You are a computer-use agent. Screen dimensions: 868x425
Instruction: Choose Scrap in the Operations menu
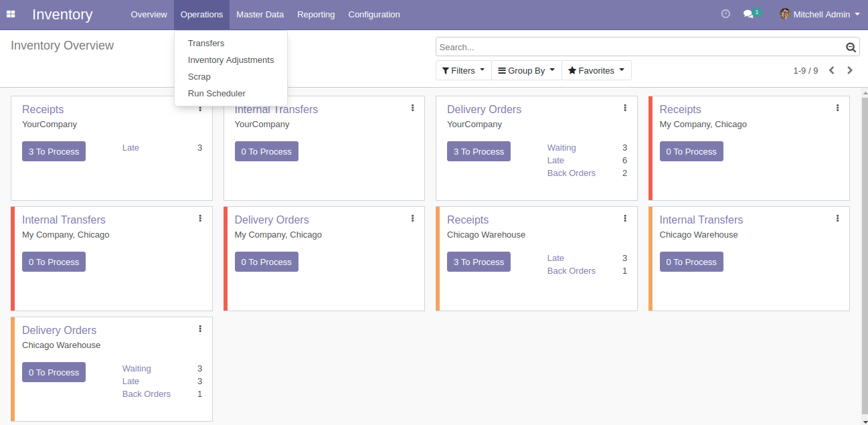pos(199,77)
